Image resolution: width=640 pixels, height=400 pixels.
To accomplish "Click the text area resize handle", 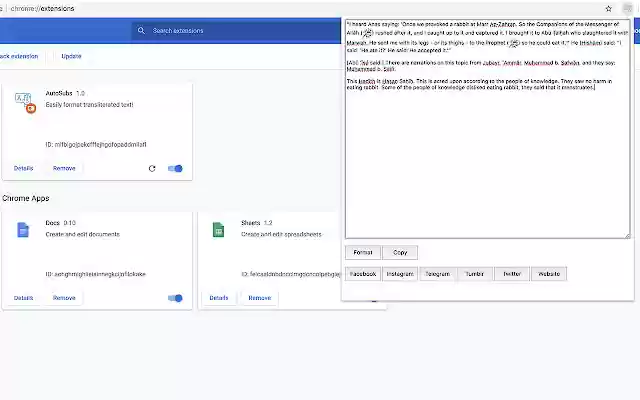I will (x=627, y=236).
